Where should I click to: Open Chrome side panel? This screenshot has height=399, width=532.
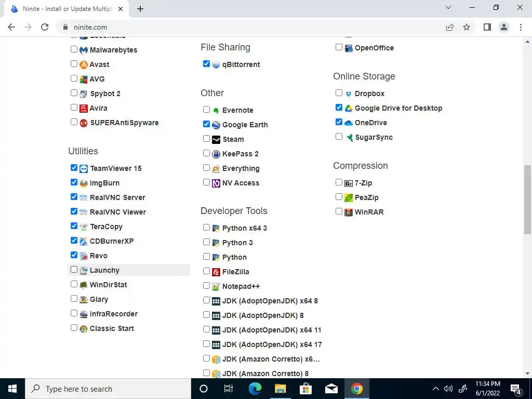(487, 27)
